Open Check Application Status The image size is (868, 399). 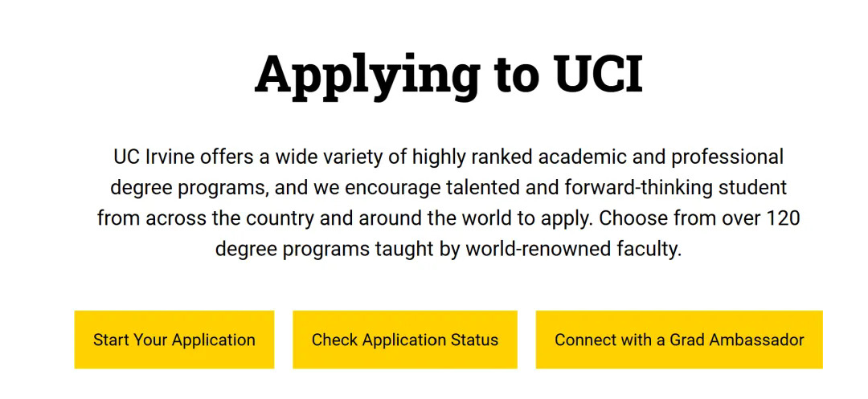click(x=404, y=340)
